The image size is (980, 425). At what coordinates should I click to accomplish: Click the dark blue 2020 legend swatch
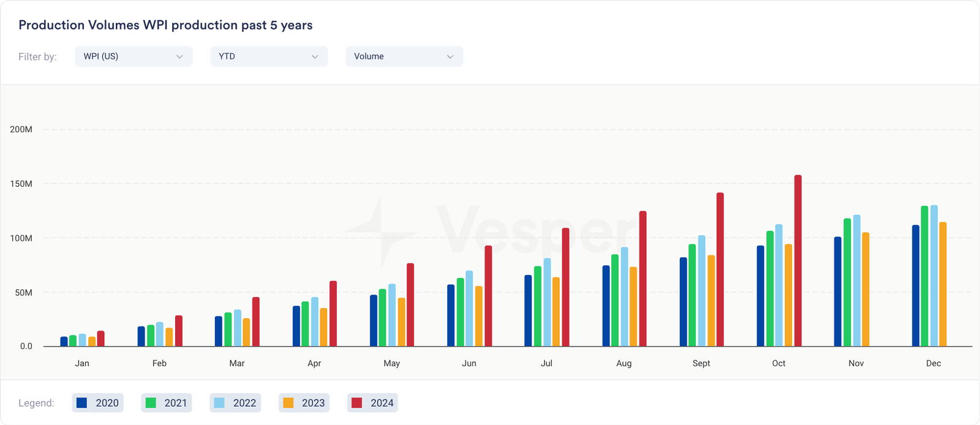point(82,403)
